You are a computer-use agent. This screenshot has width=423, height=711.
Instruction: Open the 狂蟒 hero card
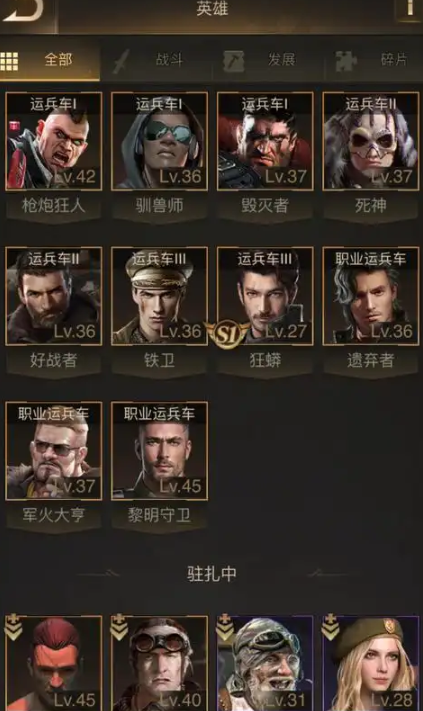coord(265,296)
